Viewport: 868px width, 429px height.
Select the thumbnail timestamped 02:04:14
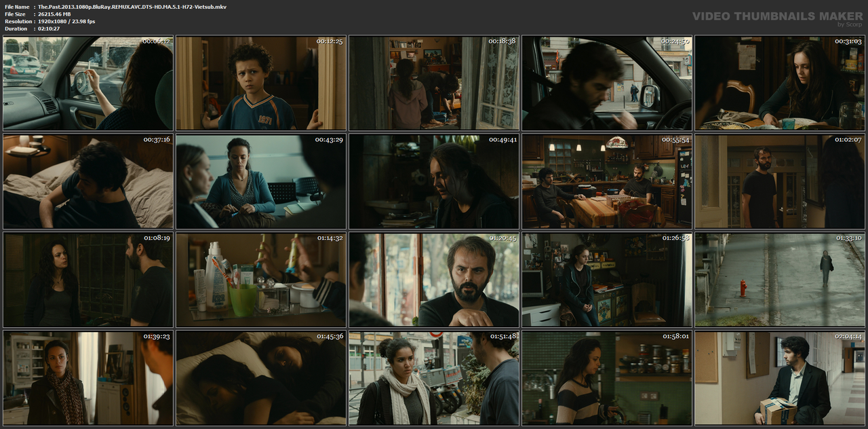click(x=780, y=378)
